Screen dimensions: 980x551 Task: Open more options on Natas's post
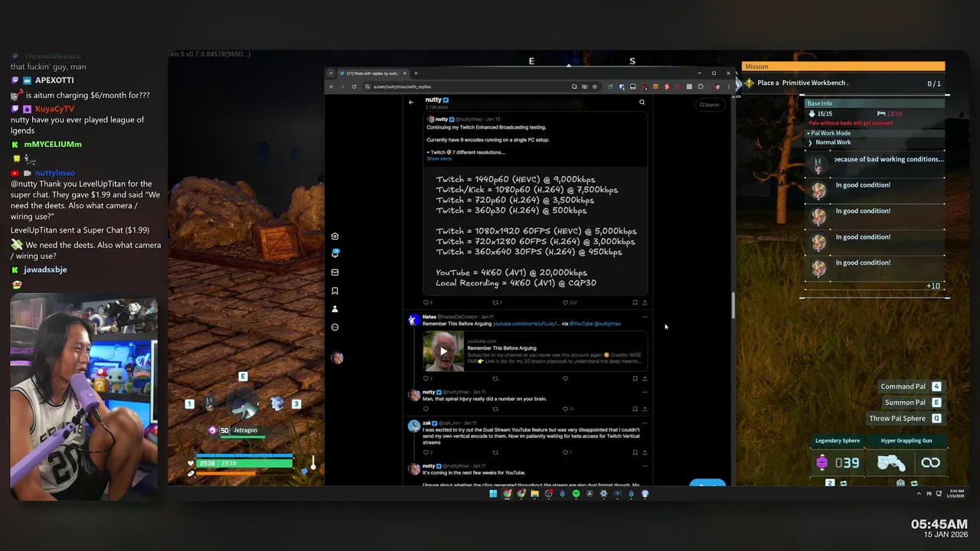(x=645, y=316)
